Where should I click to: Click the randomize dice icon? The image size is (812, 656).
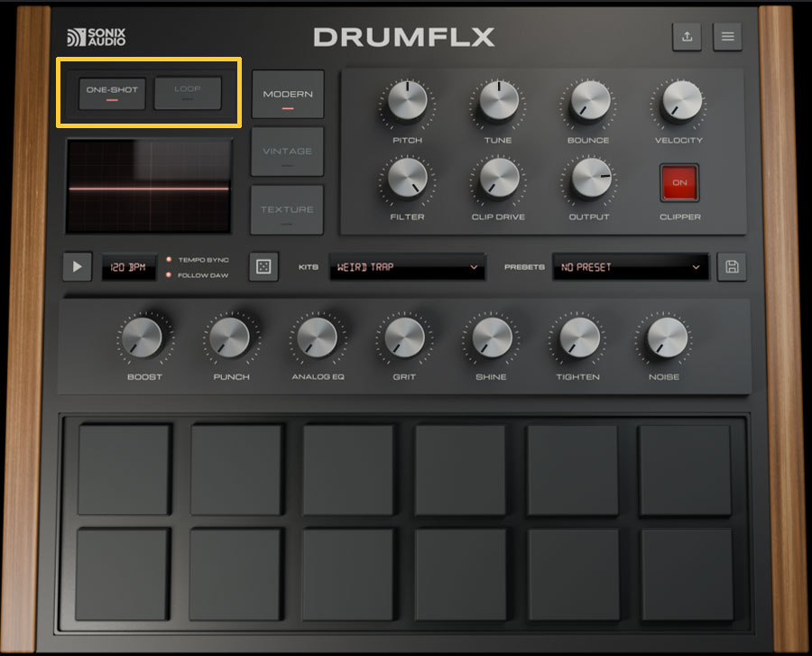point(263,267)
